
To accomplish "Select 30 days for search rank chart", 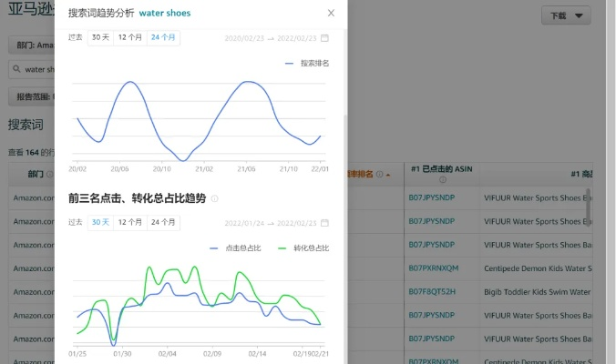I will (100, 38).
